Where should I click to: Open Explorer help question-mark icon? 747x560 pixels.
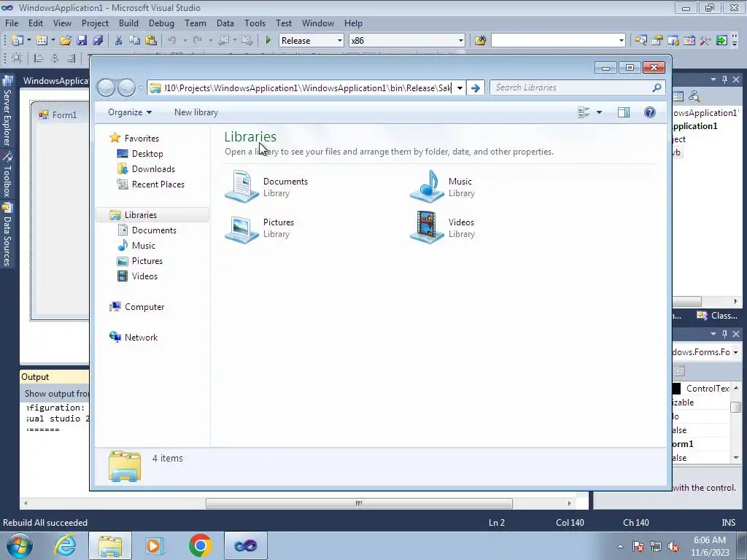pyautogui.click(x=650, y=112)
